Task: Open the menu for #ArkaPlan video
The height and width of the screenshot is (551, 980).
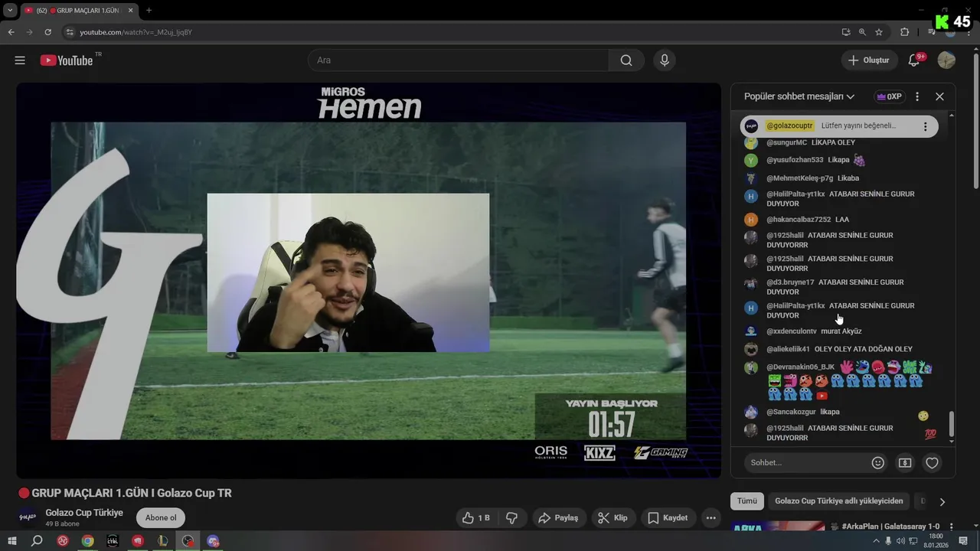Action: 952,527
